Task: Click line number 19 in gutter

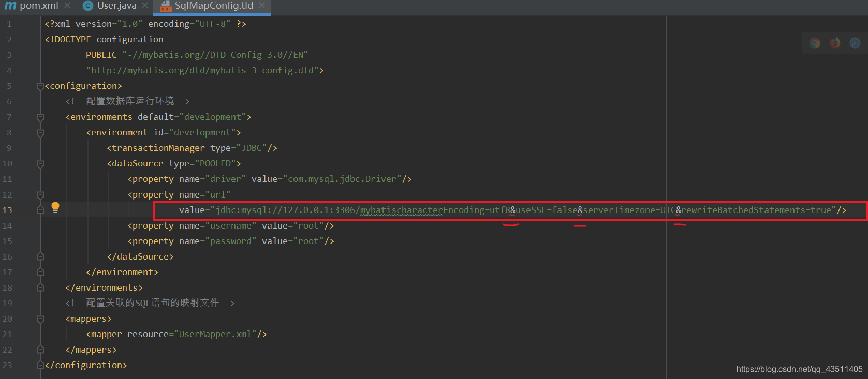Action: [7, 303]
